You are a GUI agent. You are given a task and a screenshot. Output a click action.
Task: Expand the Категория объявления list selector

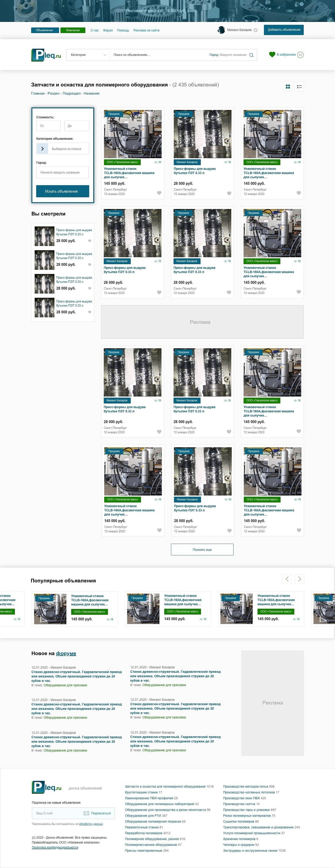pos(43,149)
